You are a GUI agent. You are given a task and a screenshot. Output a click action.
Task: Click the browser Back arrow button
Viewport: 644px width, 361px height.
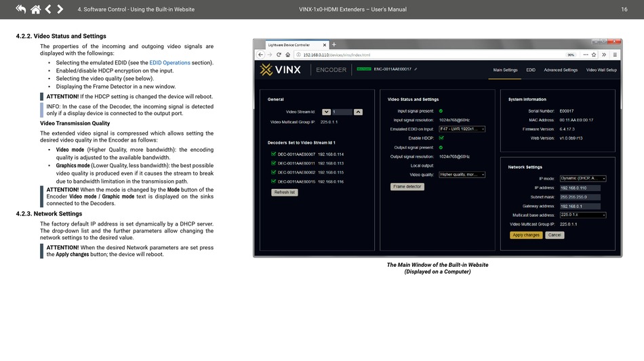pyautogui.click(x=261, y=55)
